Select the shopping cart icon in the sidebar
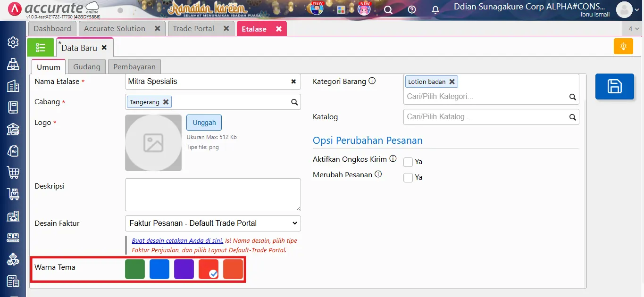Image resolution: width=644 pixels, height=297 pixels. tap(13, 173)
